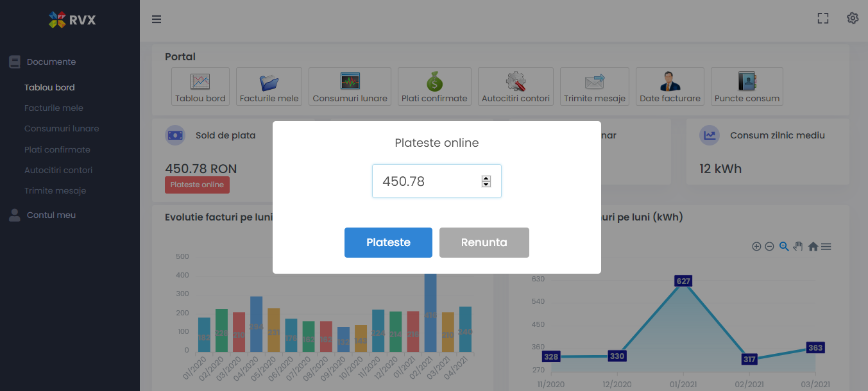Expand Documente sidebar section
The width and height of the screenshot is (868, 391).
point(51,62)
